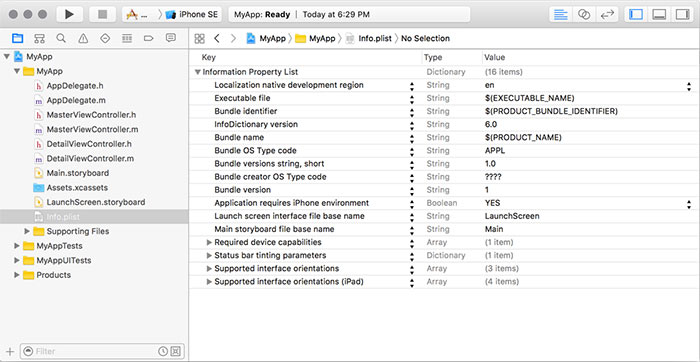This screenshot has width=700, height=362.
Task: Click the LaunchScreen value cell
Action: (x=512, y=216)
